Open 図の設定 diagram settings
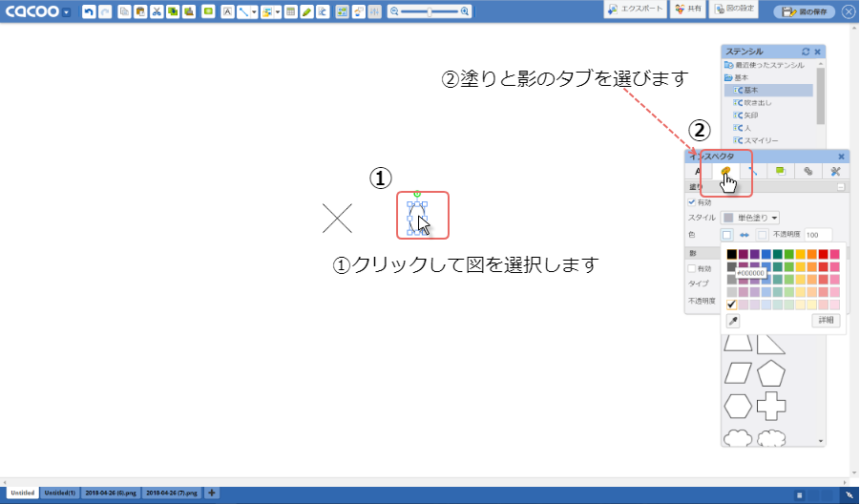Image resolution: width=860 pixels, height=504 pixels. (x=734, y=10)
